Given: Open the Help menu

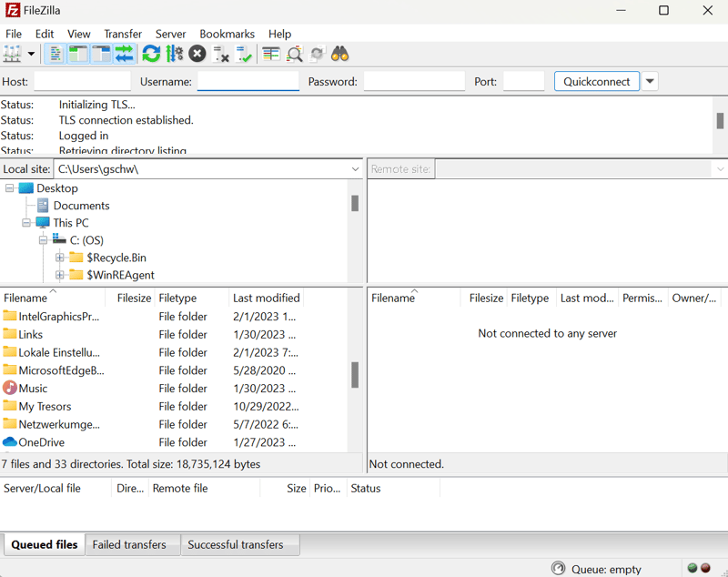Looking at the screenshot, I should point(279,34).
